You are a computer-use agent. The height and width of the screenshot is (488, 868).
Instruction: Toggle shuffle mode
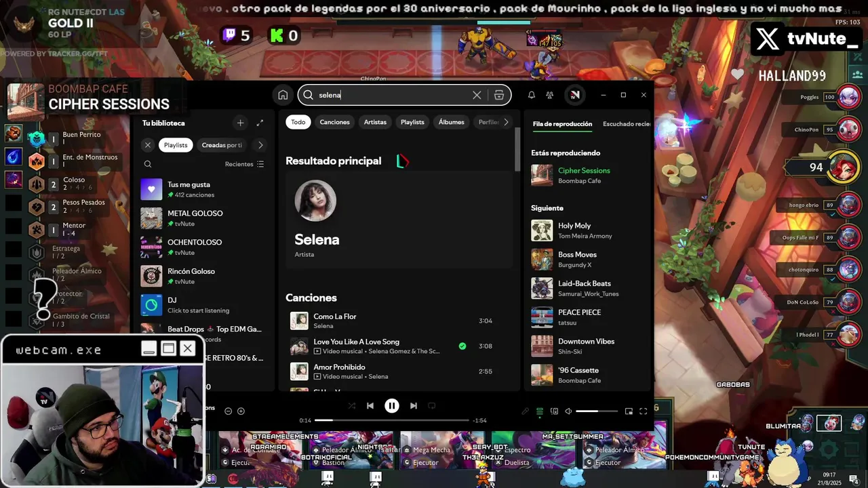coord(351,406)
